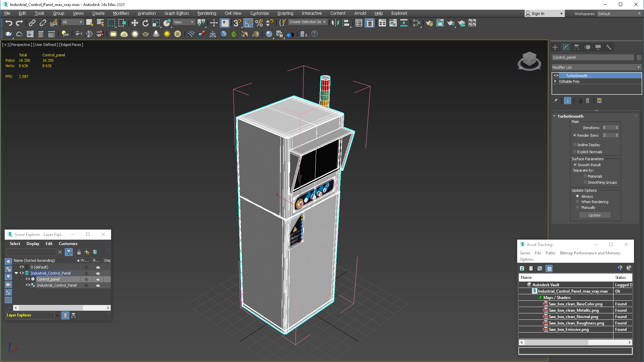Click the Redo arrow icon
This screenshot has height=362, width=644.
[19, 23]
